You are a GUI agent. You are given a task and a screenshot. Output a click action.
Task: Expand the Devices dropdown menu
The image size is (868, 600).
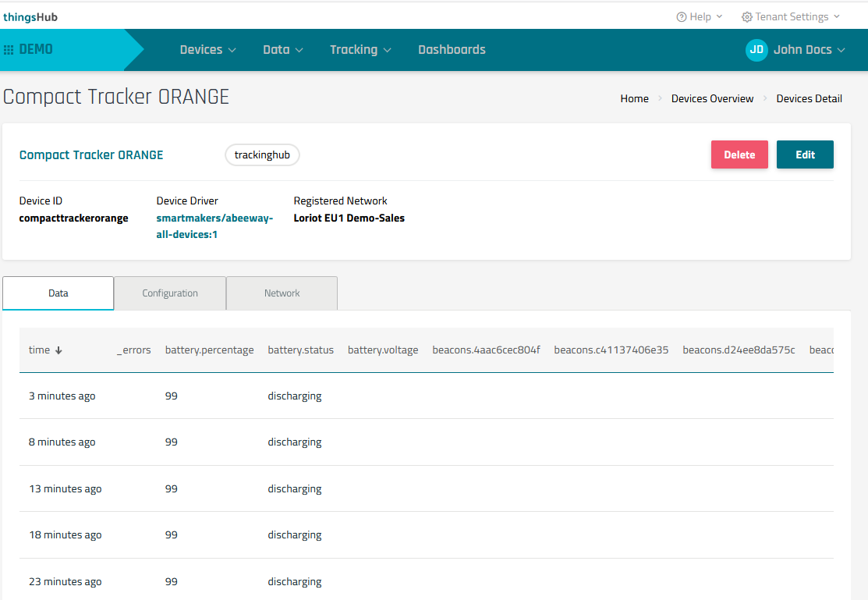pos(207,50)
